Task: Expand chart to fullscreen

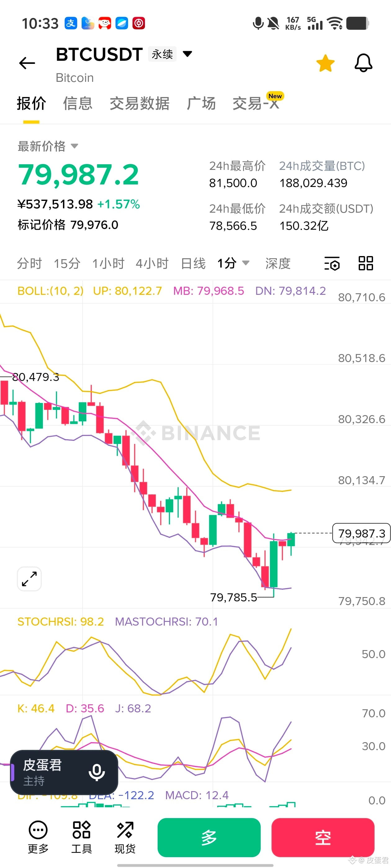Action: pos(29,579)
